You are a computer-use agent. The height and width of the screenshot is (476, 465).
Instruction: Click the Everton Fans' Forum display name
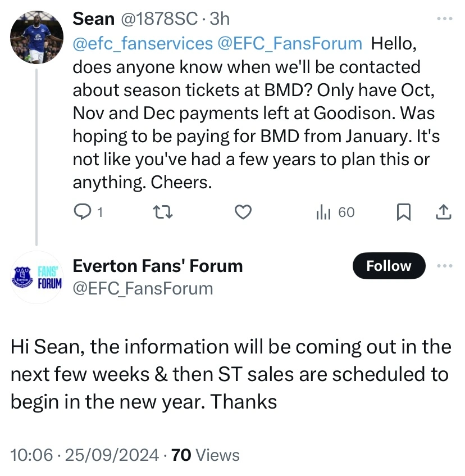158,266
